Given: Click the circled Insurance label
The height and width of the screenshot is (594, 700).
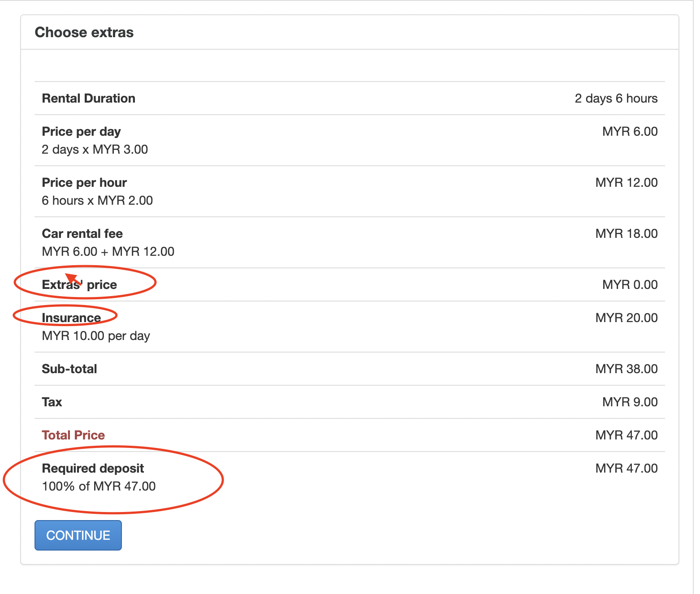Looking at the screenshot, I should (71, 318).
